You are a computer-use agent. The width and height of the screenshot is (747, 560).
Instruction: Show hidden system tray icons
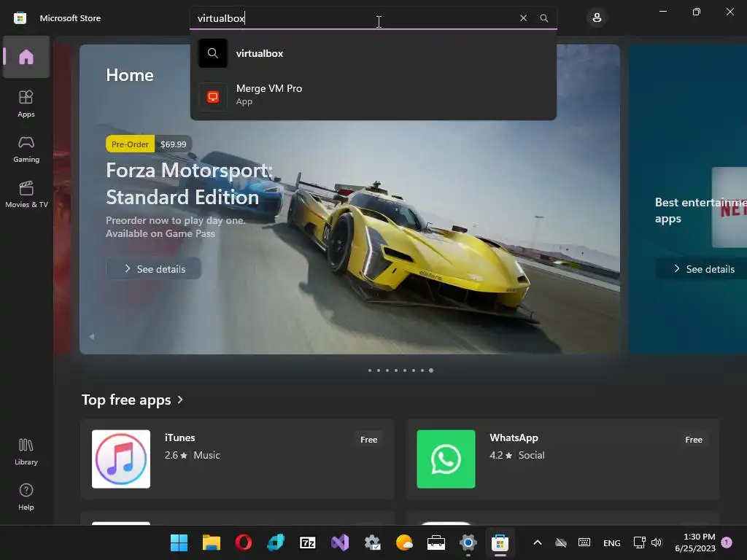click(538, 542)
